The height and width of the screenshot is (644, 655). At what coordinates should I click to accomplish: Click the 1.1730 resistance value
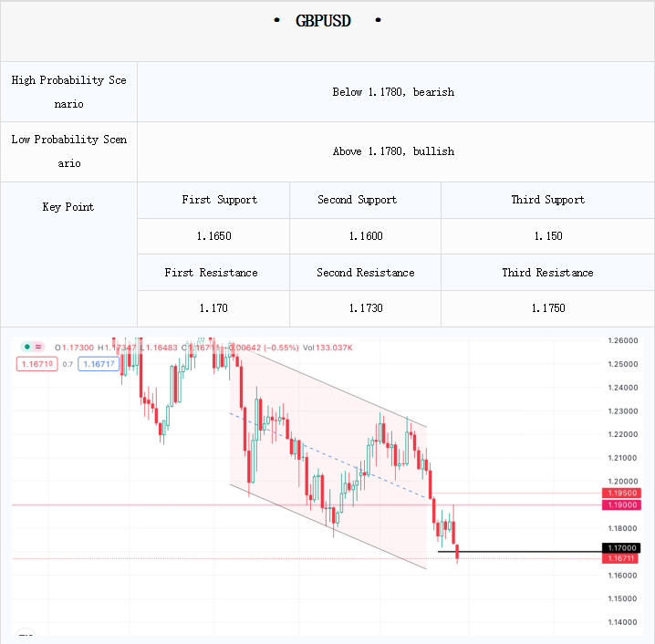[366, 308]
